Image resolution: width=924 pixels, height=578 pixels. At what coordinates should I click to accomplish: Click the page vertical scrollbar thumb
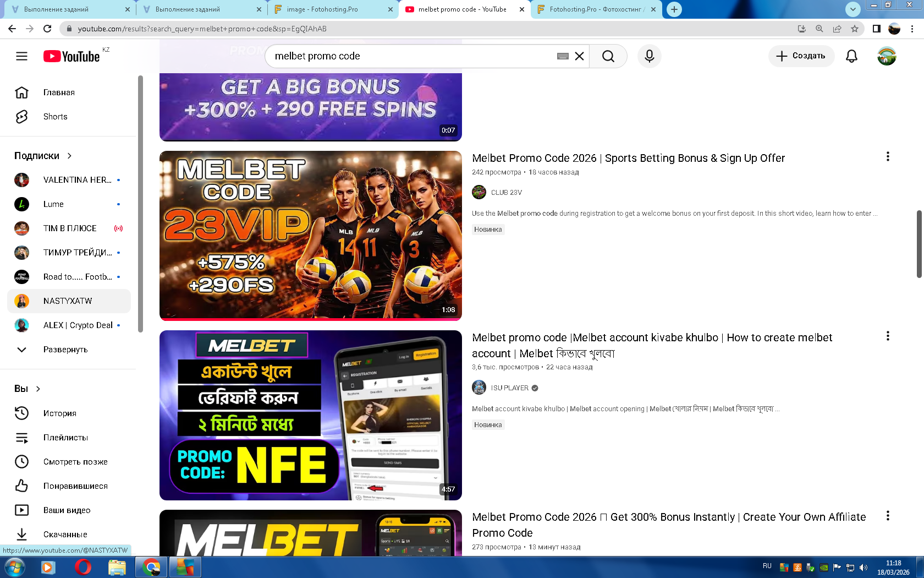pos(919,244)
